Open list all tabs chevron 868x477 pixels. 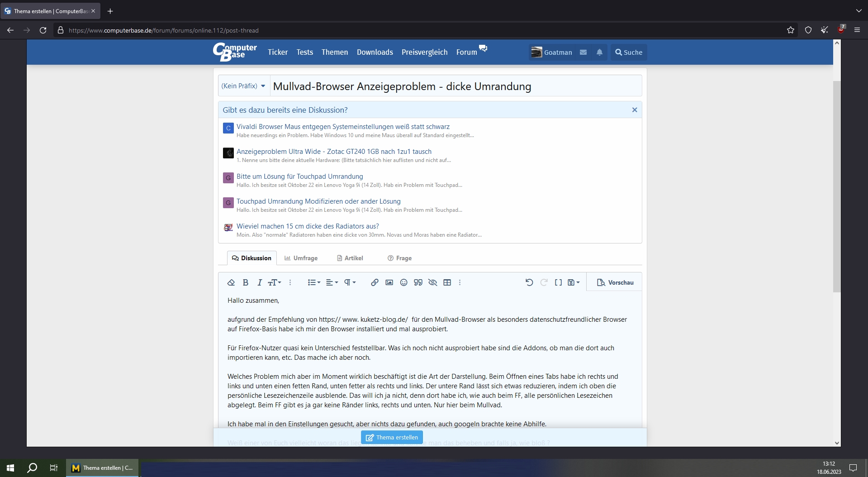pyautogui.click(x=859, y=11)
